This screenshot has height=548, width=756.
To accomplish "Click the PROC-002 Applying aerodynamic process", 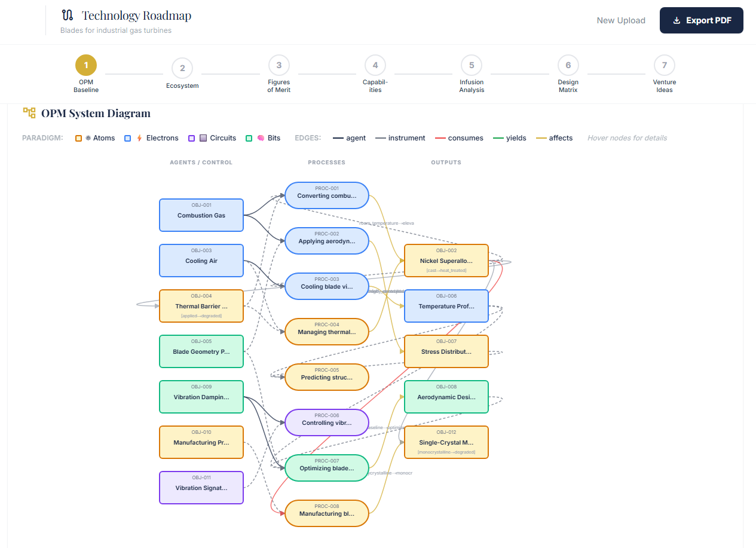I will (327, 241).
